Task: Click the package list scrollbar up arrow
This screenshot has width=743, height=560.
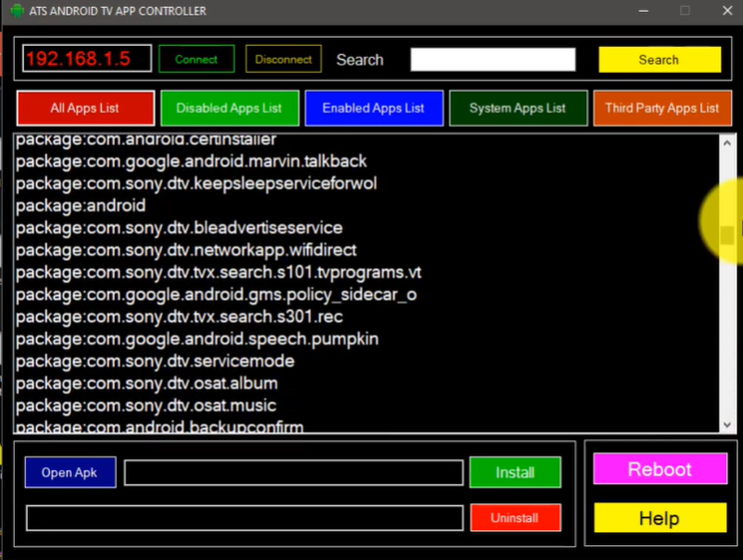Action: [x=727, y=142]
